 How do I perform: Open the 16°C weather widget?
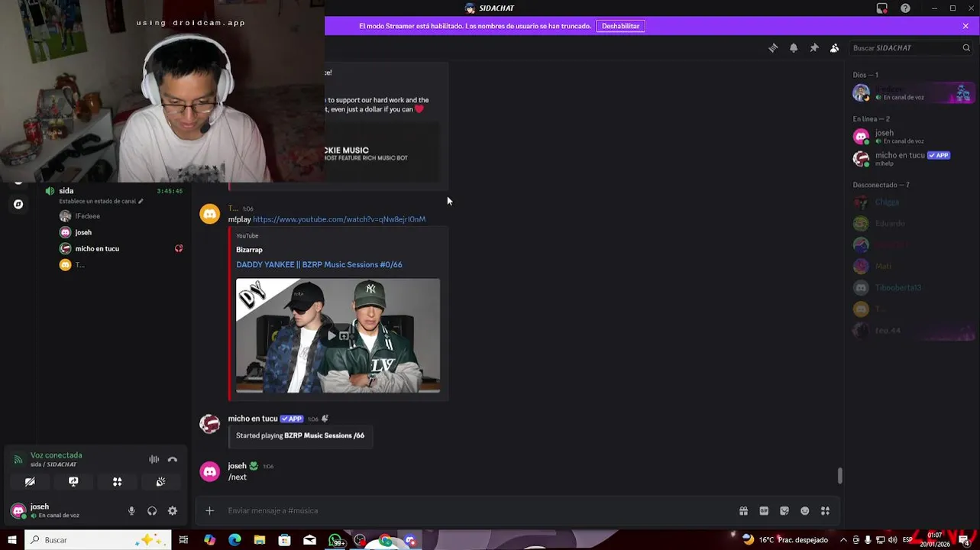click(784, 540)
